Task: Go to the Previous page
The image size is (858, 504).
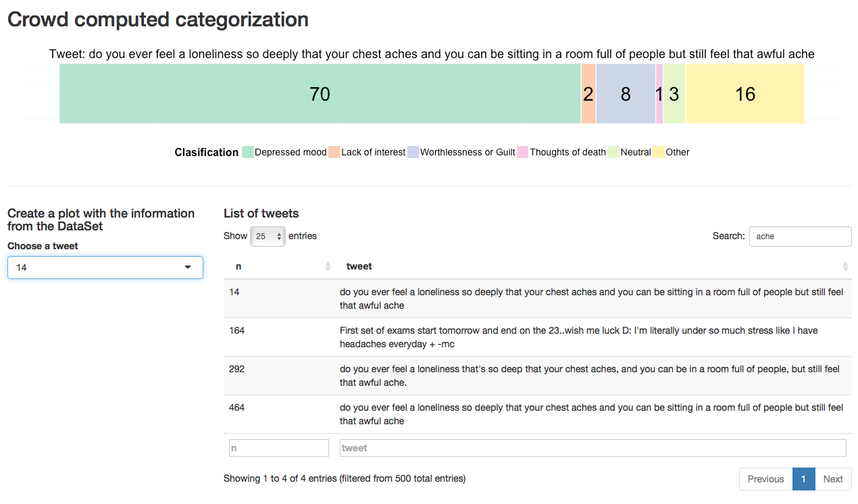Action: pos(765,479)
